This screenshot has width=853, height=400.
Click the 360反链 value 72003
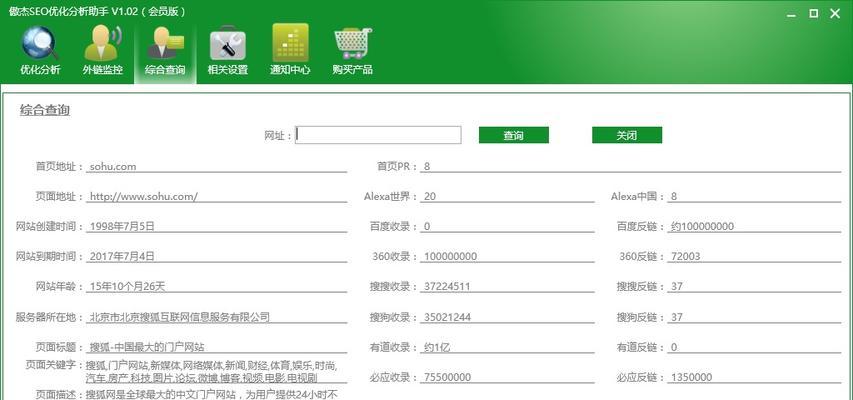click(x=685, y=256)
